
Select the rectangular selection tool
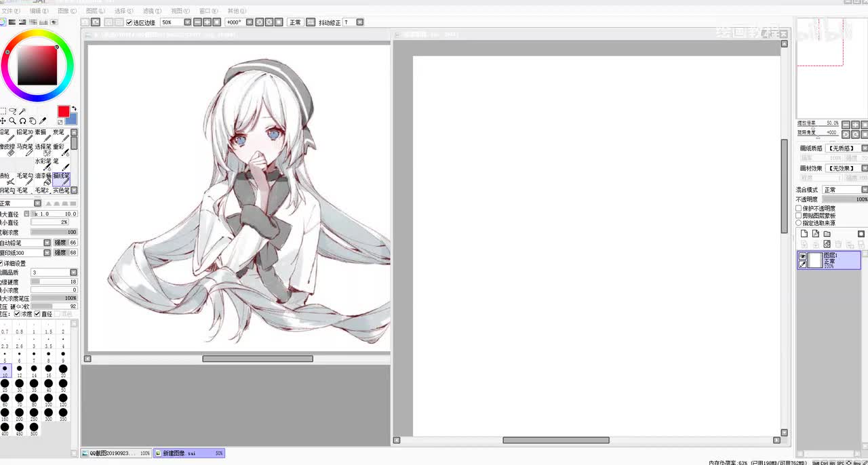(3, 111)
